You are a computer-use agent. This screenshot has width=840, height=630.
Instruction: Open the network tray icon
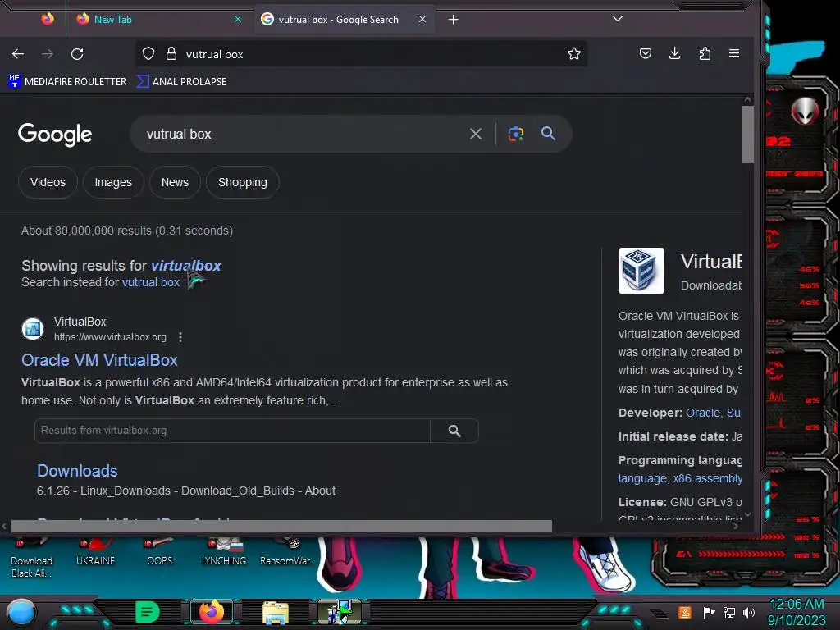pos(729,612)
